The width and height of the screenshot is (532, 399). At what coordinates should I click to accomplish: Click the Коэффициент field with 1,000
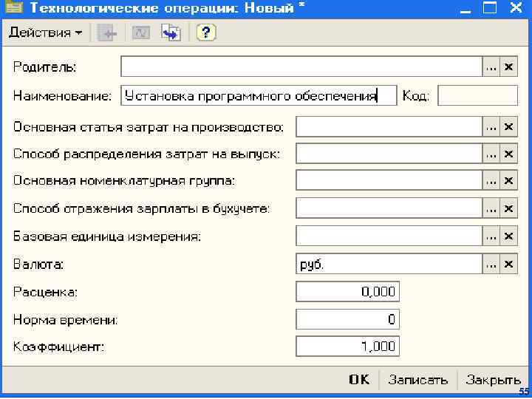(347, 347)
